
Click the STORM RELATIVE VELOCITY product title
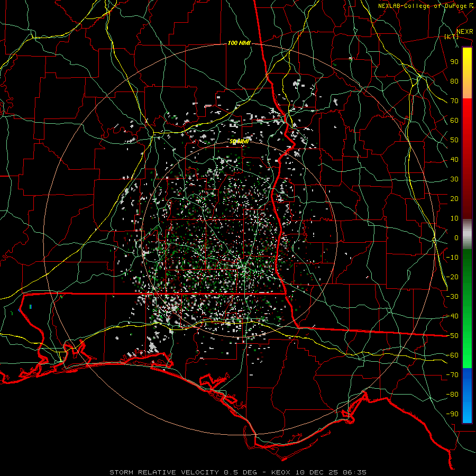(164, 472)
